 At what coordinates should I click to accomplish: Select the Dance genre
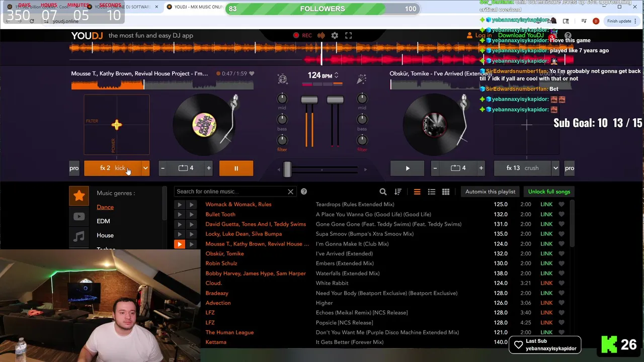[105, 207]
